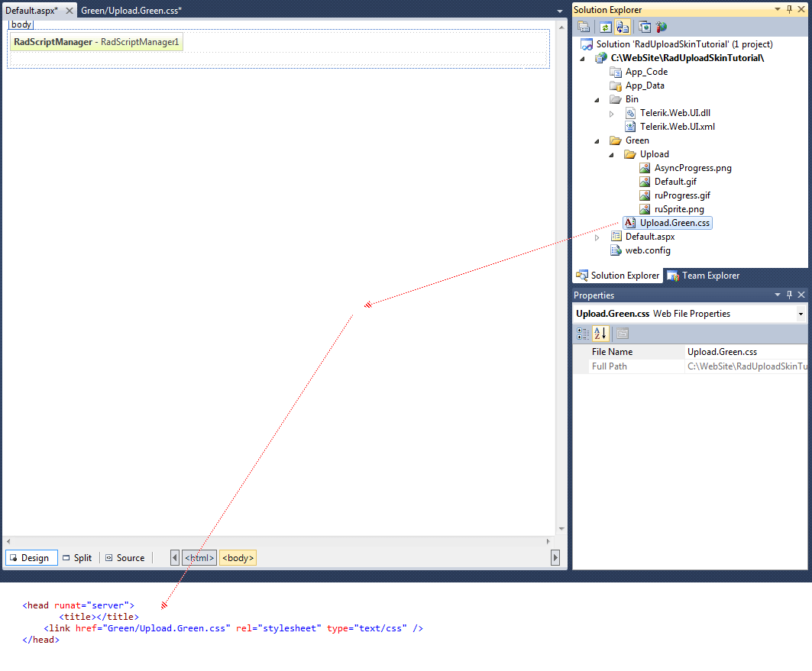Click the Nest Related Files icon
This screenshot has width=812, height=671.
click(x=623, y=27)
